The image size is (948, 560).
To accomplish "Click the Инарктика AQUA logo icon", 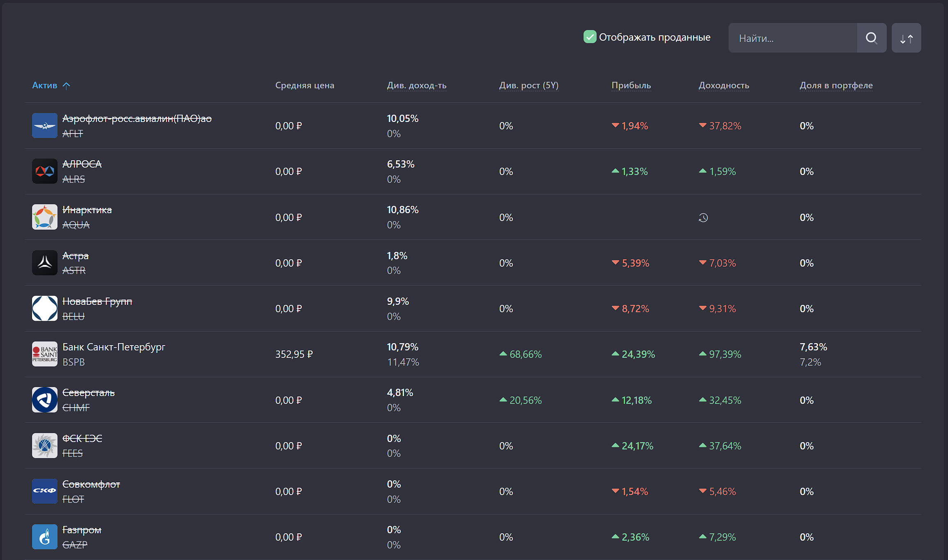I will [x=45, y=217].
